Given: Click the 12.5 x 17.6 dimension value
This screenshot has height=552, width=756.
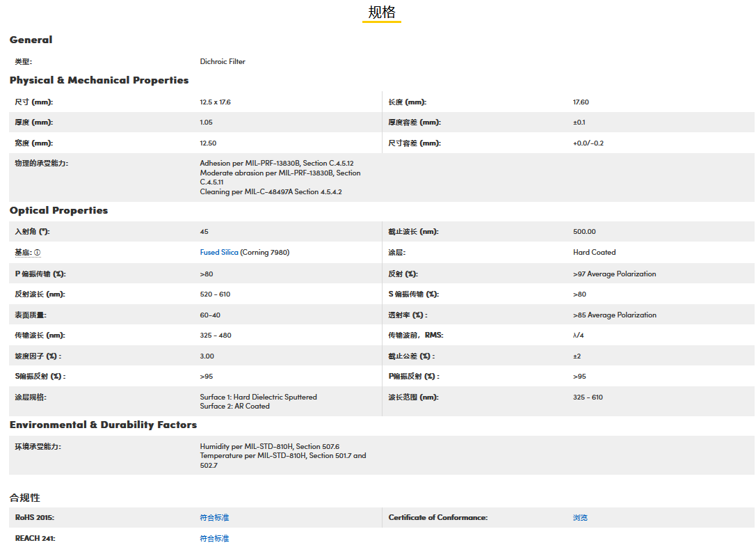Looking at the screenshot, I should coord(215,102).
